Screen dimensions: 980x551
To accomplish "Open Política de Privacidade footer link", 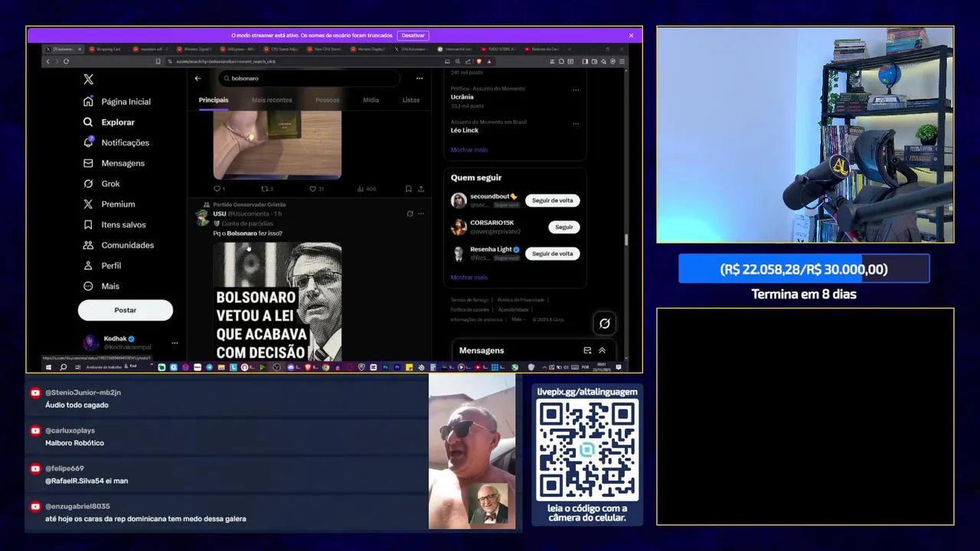I will point(521,300).
